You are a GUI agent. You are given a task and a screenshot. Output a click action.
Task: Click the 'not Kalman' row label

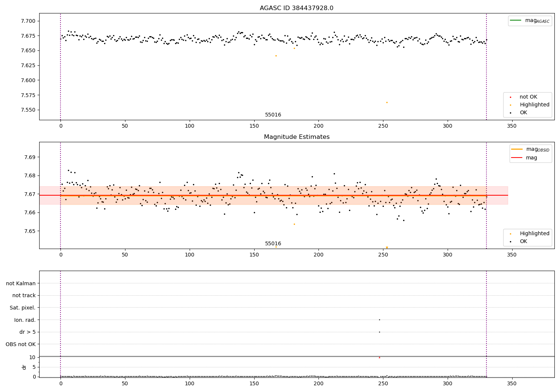pos(21,284)
